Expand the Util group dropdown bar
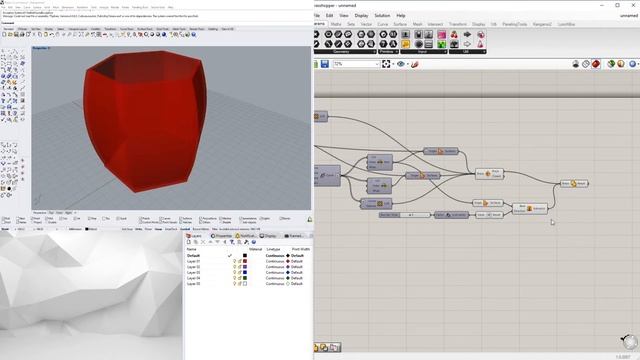This screenshot has width=640, height=360. pyautogui.click(x=468, y=52)
